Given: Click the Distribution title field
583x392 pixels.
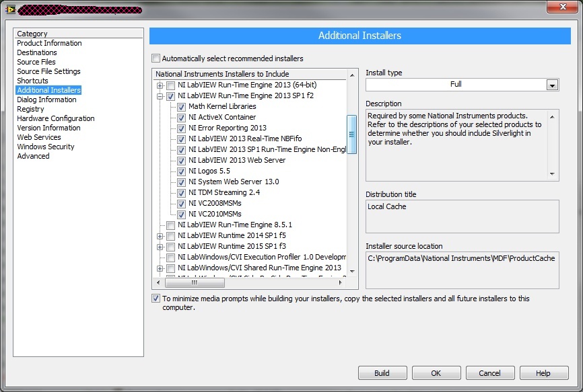Looking at the screenshot, I should point(462,217).
